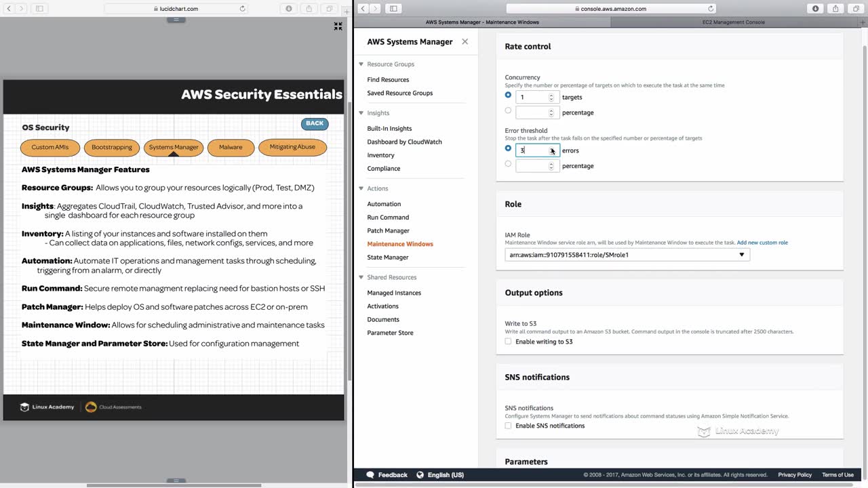This screenshot has width=868, height=488.
Task: Select Error threshold errors radio button
Action: [x=508, y=148]
